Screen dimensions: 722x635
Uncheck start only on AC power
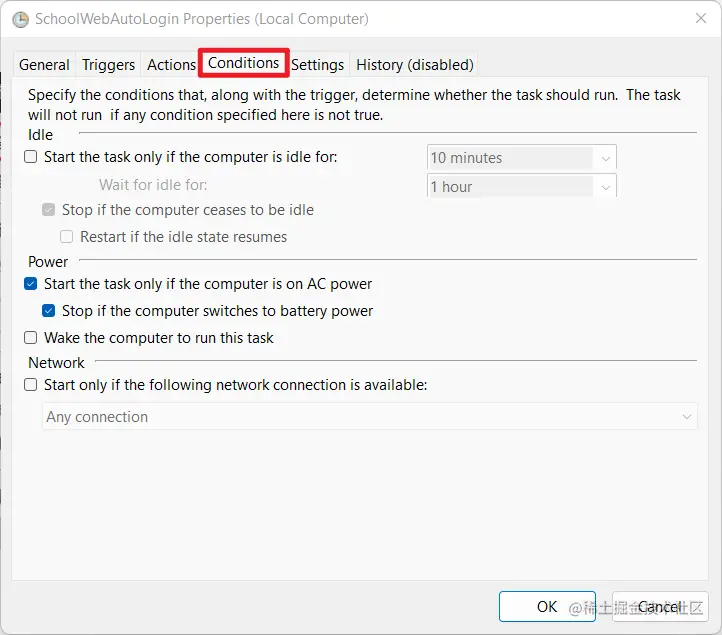tap(31, 284)
